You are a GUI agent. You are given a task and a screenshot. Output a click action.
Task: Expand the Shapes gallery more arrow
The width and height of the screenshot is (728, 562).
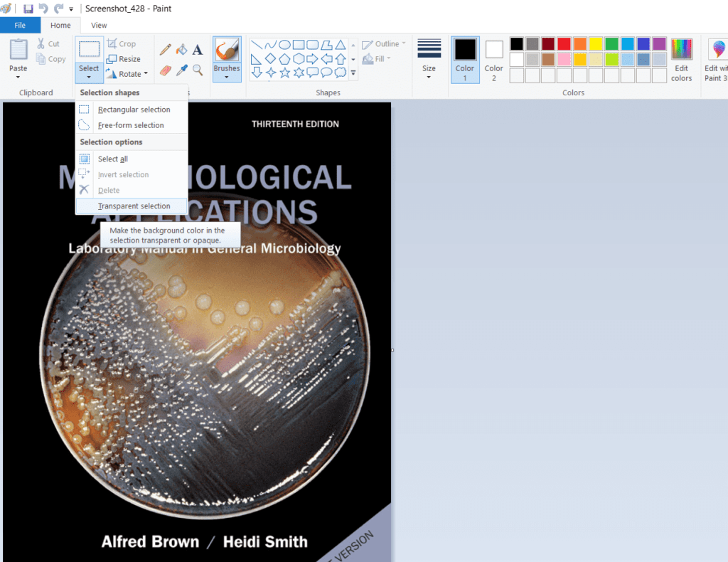(x=353, y=73)
